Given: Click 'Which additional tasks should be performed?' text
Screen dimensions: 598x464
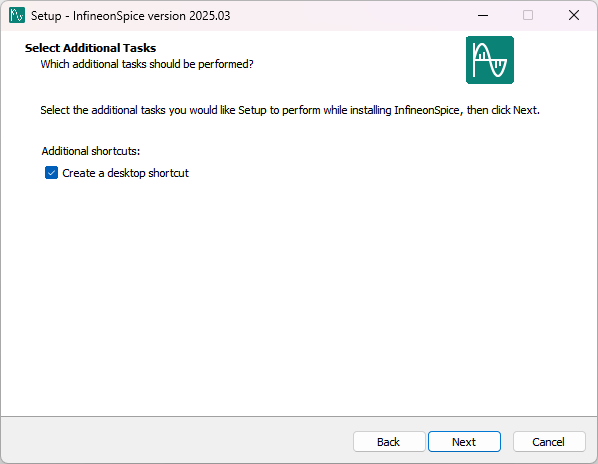Looking at the screenshot, I should tap(147, 64).
